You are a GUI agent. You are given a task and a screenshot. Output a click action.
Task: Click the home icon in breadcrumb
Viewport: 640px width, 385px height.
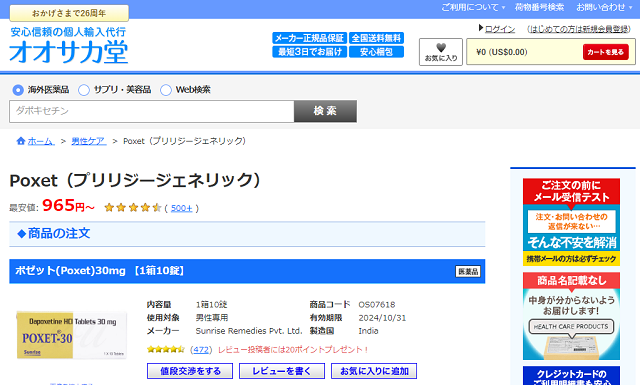[21, 141]
